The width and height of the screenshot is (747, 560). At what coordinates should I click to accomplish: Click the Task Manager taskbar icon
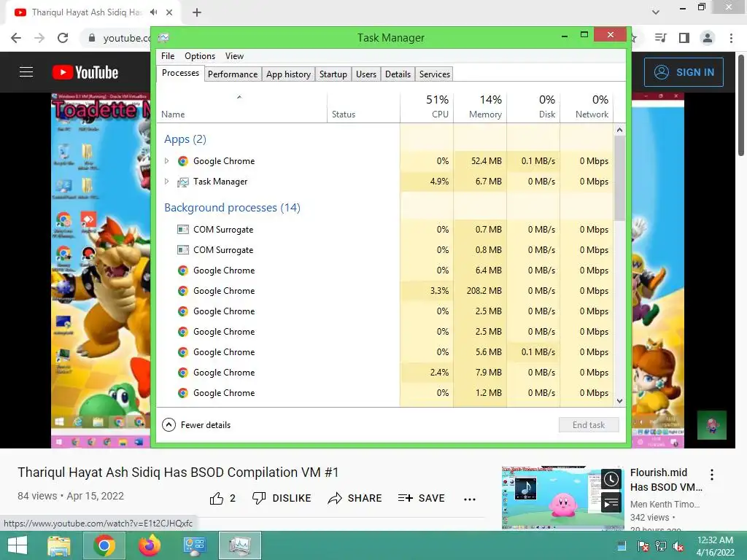pos(239,545)
